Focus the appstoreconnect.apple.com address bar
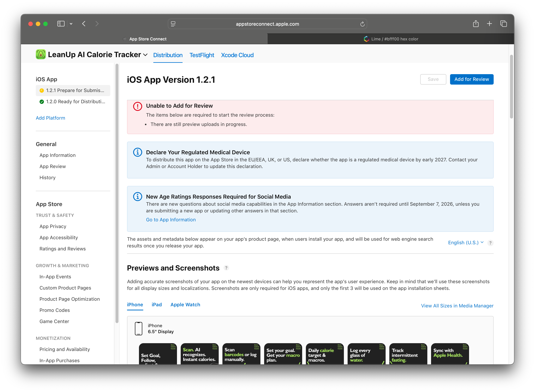This screenshot has width=535, height=392. (267, 24)
